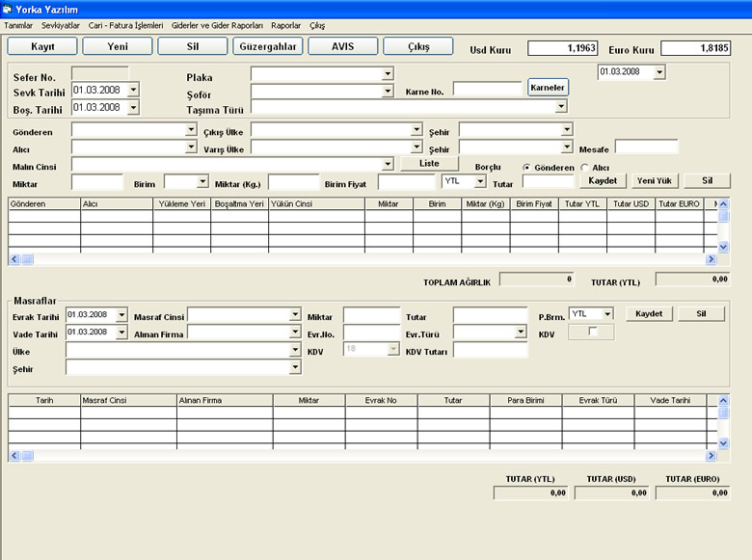Expand the Varış Ülke dropdown
752x560 pixels.
(416, 147)
